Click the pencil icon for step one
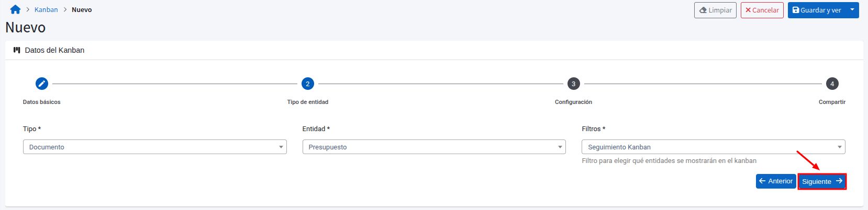The width and height of the screenshot is (868, 210). coord(42,84)
